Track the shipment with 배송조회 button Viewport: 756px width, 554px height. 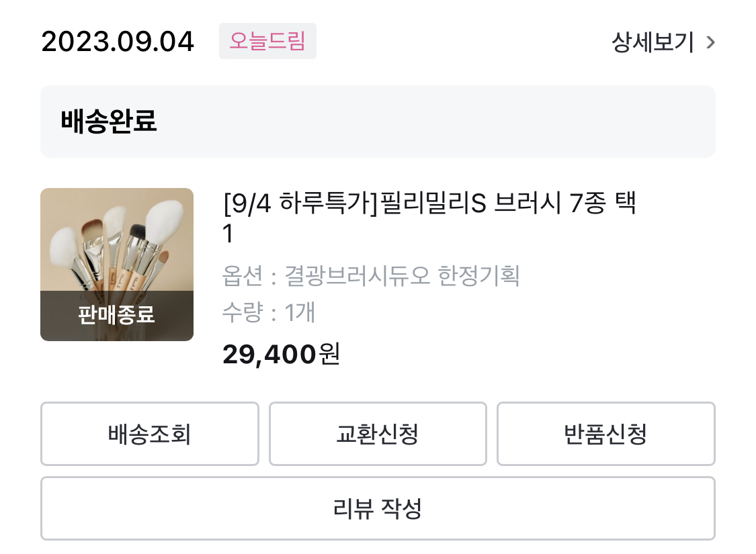[149, 434]
